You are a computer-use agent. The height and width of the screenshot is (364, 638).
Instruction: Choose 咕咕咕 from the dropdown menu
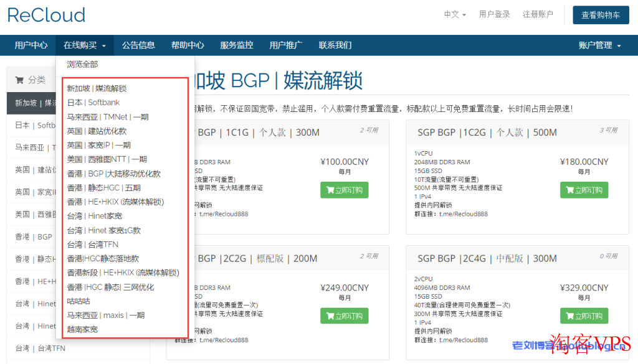pos(79,301)
